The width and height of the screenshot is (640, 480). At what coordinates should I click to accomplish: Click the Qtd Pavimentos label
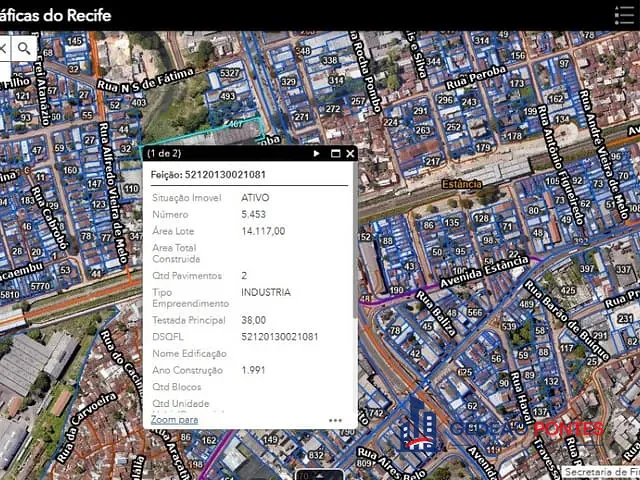pyautogui.click(x=187, y=276)
